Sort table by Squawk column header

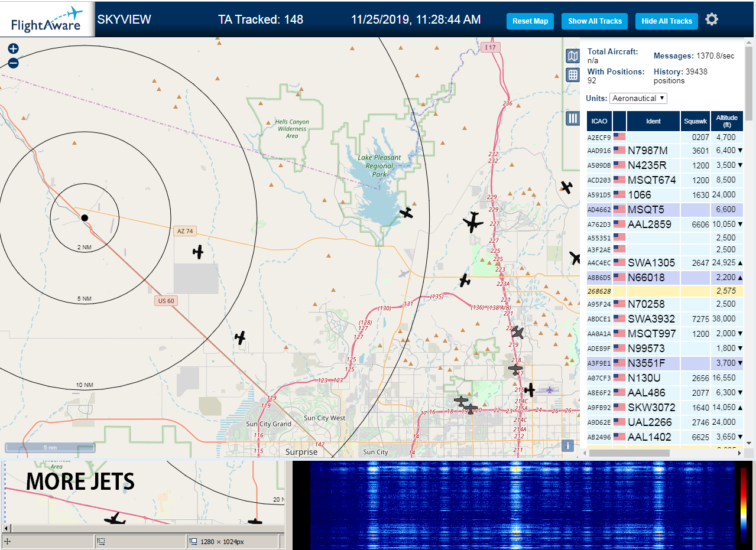[x=695, y=121]
